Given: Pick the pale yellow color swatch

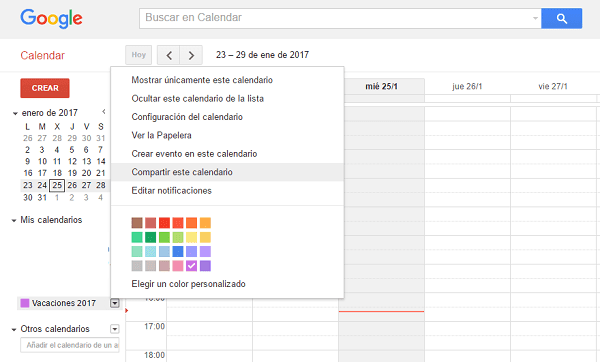Looking at the screenshot, I should [x=191, y=237].
